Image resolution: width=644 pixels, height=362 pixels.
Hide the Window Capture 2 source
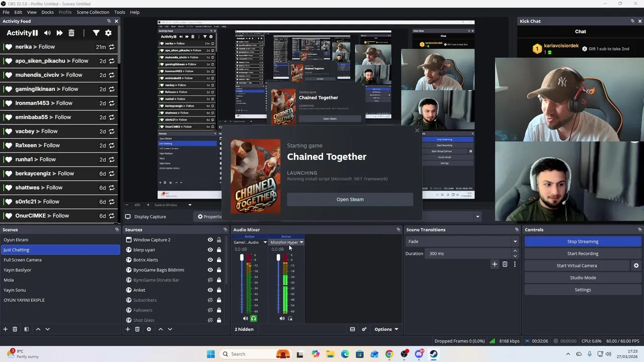[210, 240]
